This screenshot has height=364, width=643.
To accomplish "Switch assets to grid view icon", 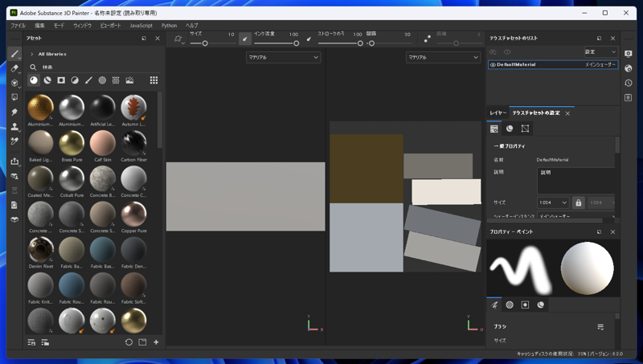I will [x=154, y=80].
